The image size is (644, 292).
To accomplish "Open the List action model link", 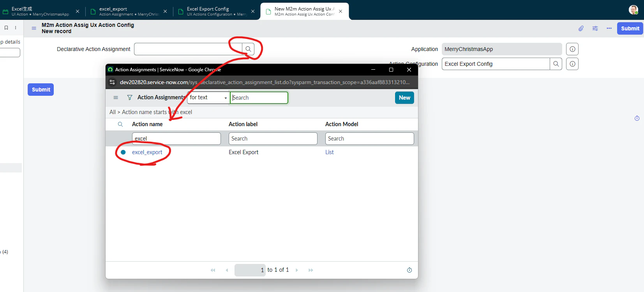I will pos(330,152).
